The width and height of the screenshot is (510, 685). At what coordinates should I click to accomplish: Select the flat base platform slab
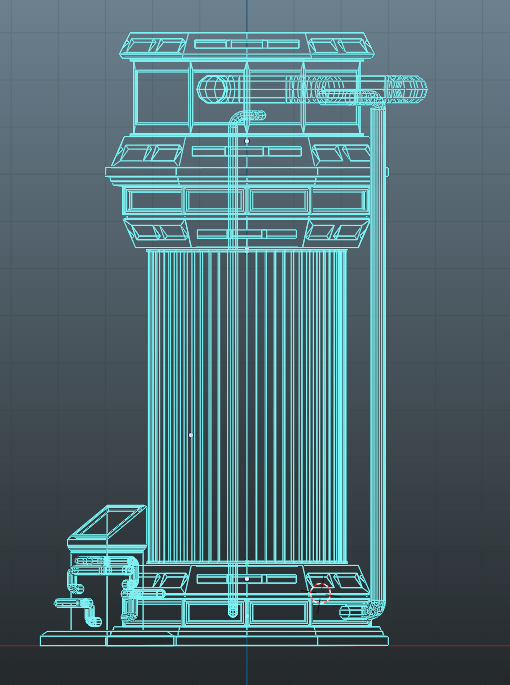[x=214, y=640]
